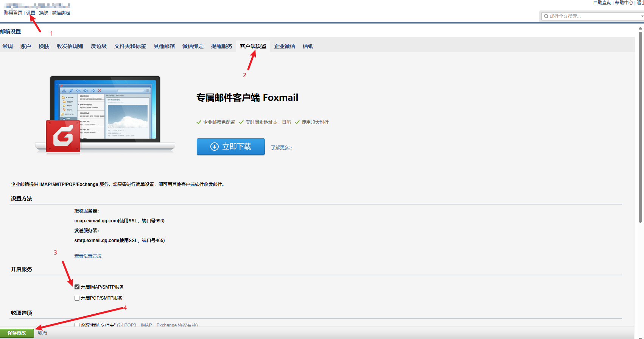This screenshot has height=339, width=644.
Task: Click the search magnifier icon
Action: 546,16
